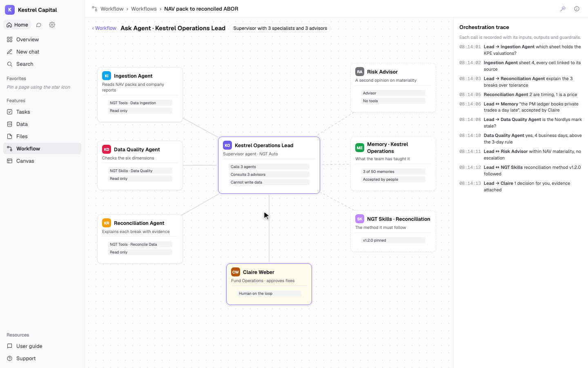
Task: Click the 'Cannot write data' tag
Action: coord(269,182)
